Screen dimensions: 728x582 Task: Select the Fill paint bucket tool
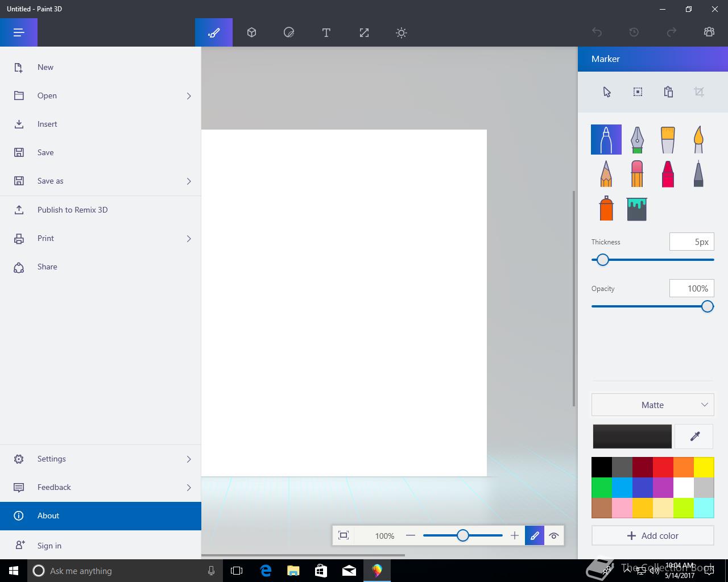(x=637, y=209)
